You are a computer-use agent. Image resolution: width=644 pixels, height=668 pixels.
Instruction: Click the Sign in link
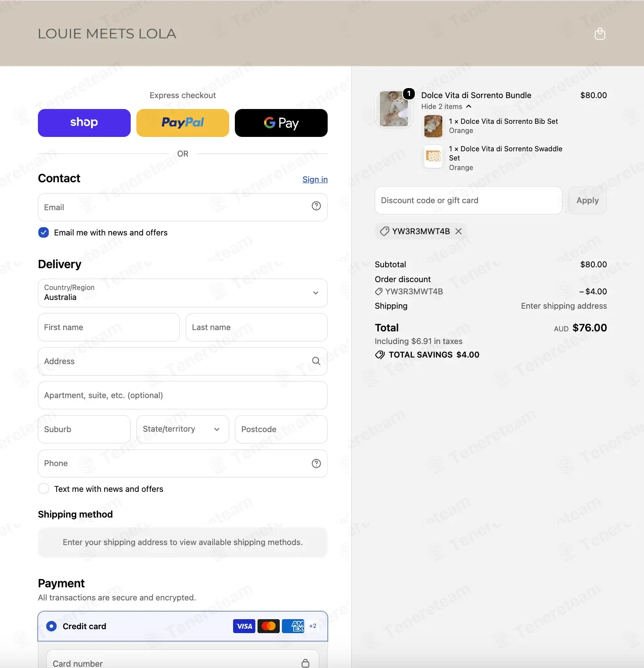[x=315, y=180]
